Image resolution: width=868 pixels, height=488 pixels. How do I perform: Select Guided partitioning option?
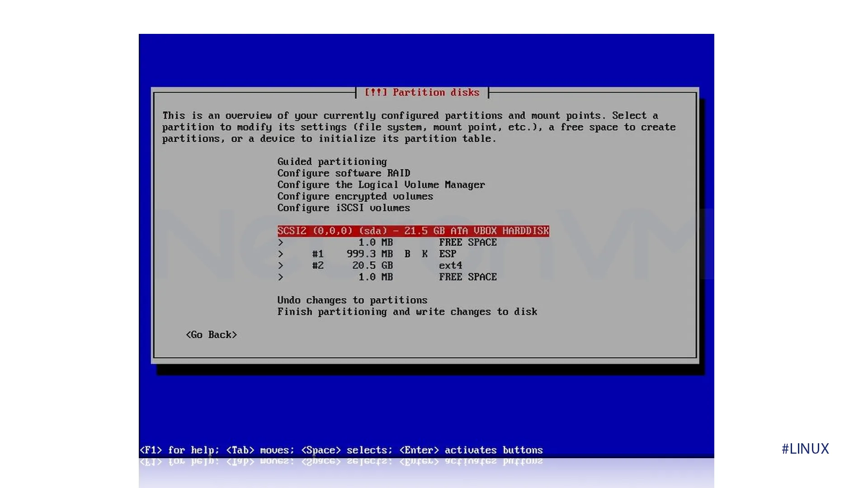(332, 162)
